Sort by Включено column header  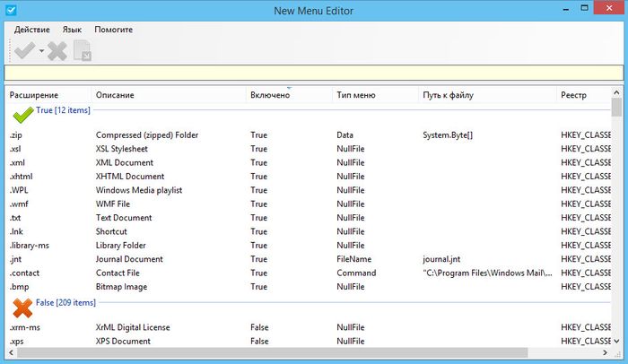pyautogui.click(x=270, y=95)
